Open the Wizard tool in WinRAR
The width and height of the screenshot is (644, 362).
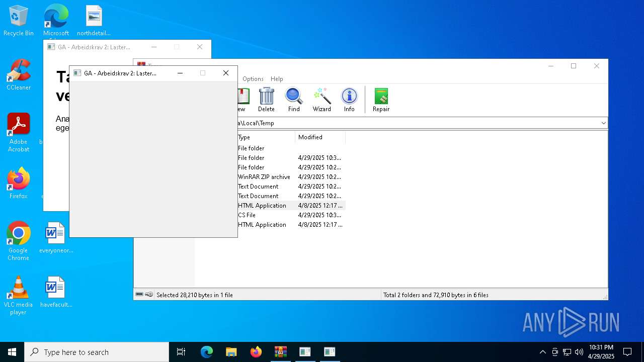coord(321,100)
